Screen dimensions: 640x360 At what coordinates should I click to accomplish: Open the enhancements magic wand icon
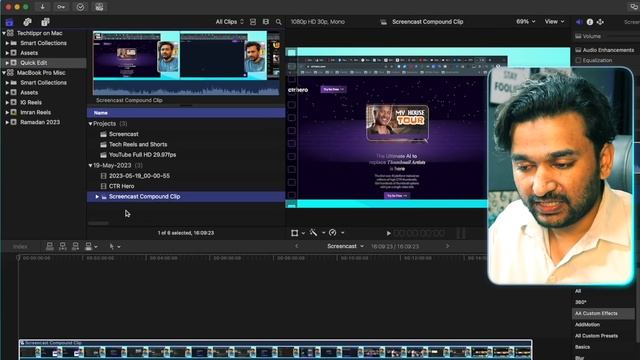(x=313, y=233)
